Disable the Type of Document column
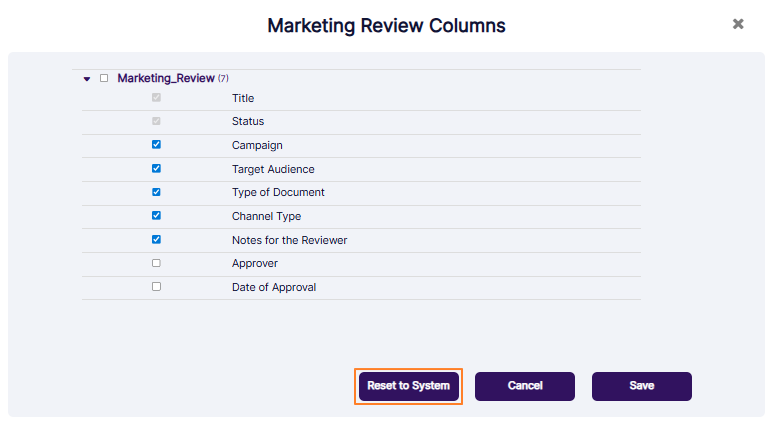This screenshot has width=773, height=421. [x=156, y=192]
